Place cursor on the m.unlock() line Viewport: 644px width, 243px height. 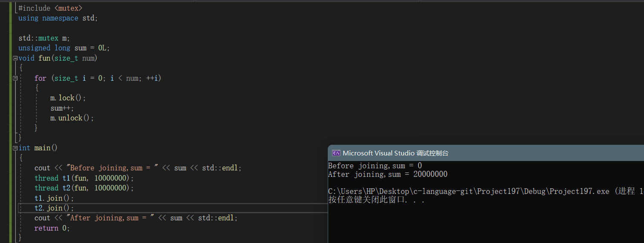point(72,118)
